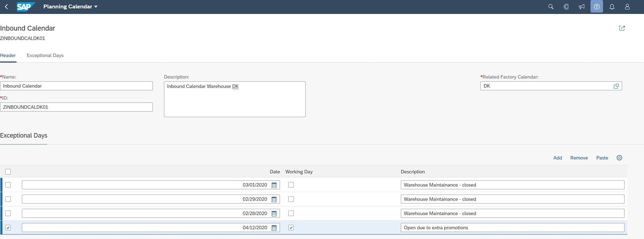Uncheck Working Day for 04/12/2020 row
This screenshot has height=239, width=644.
pyautogui.click(x=291, y=228)
